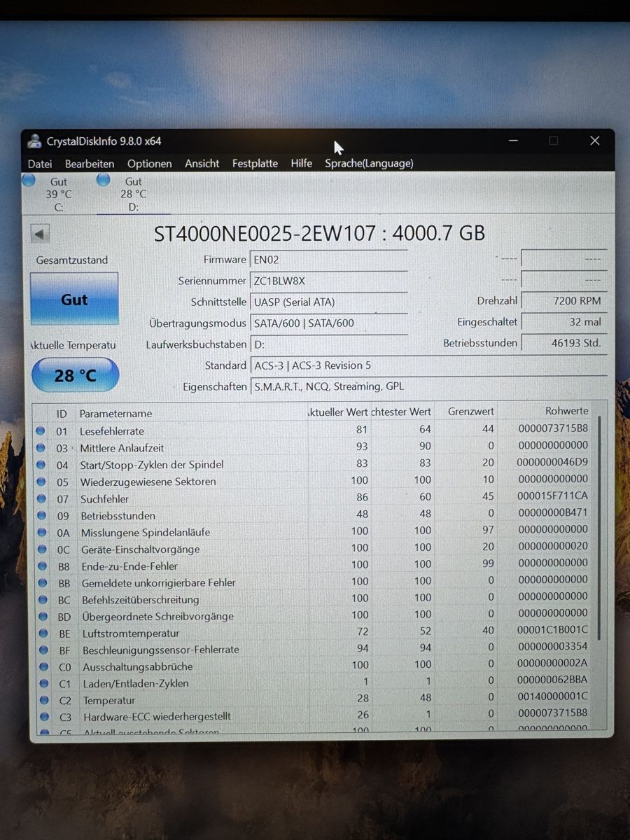Click raw value 00140000001C
The height and width of the screenshot is (840, 630).
[x=553, y=696]
